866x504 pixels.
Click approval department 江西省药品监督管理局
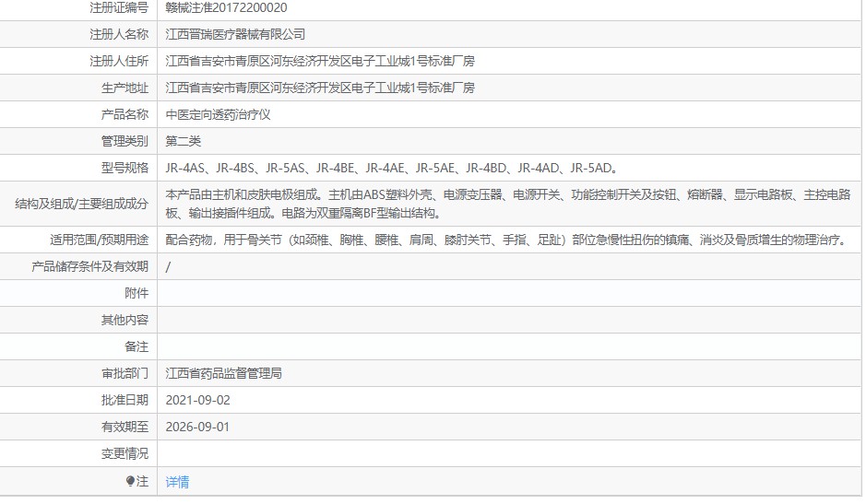click(224, 374)
